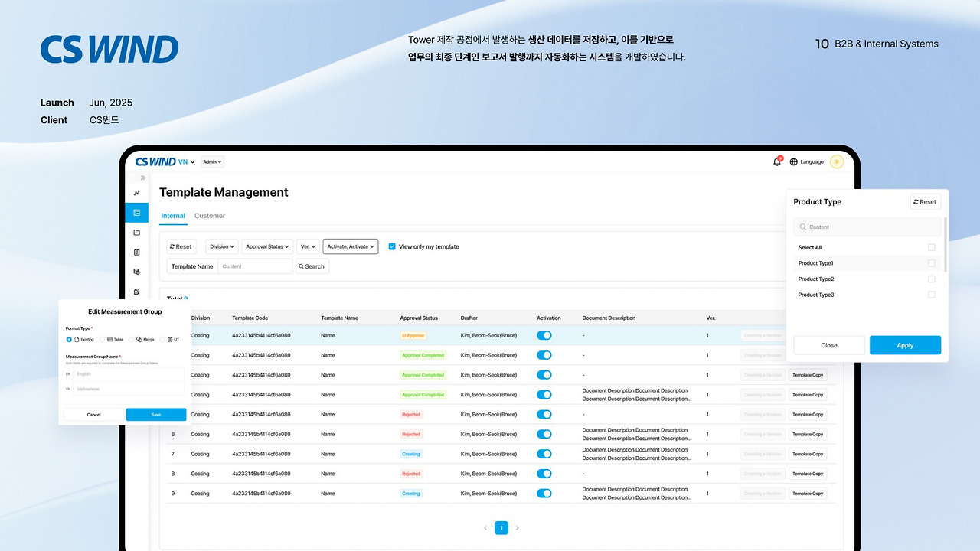
Task: Click the Language globe icon
Action: tap(796, 161)
